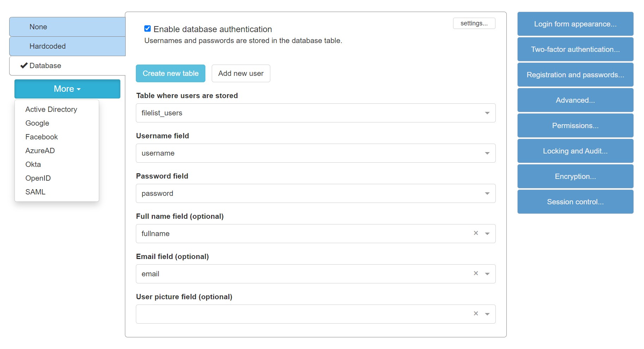Switch to the None authentication tab
This screenshot has width=644, height=349.
[67, 26]
